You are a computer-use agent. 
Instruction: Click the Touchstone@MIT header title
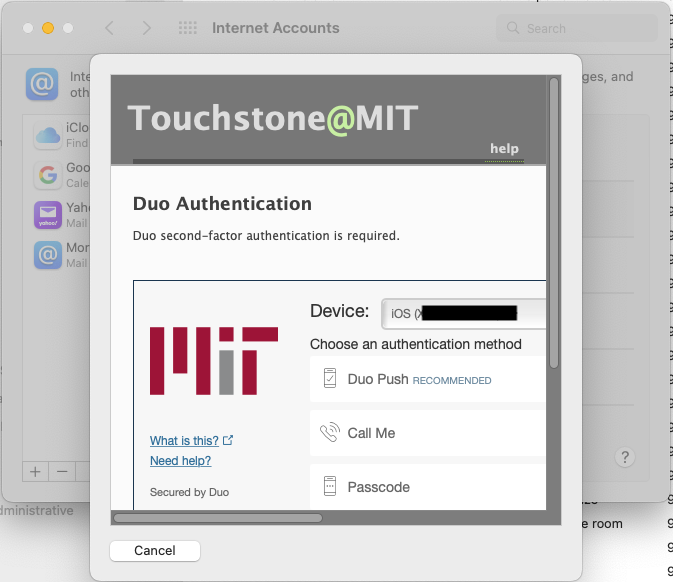[x=273, y=118]
